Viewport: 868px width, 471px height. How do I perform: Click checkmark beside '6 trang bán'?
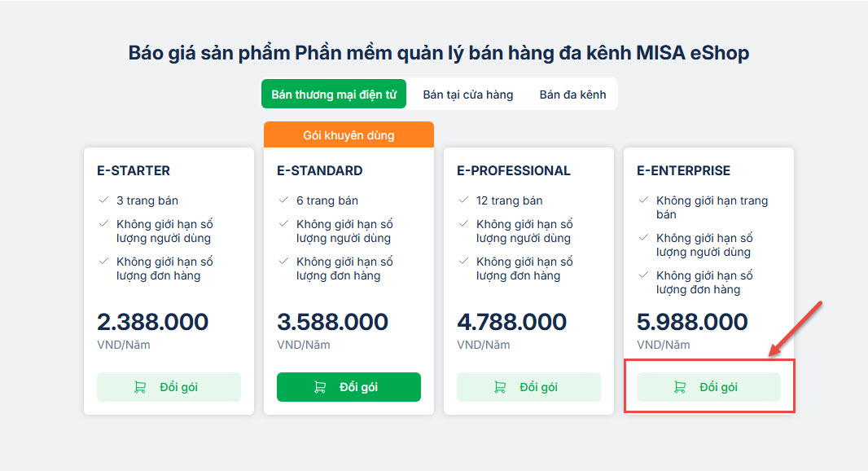(x=283, y=200)
